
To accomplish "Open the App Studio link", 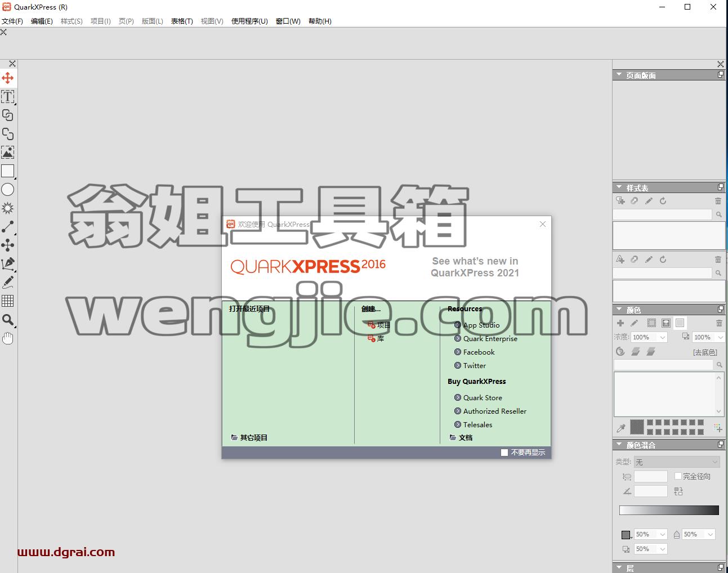I will [477, 325].
